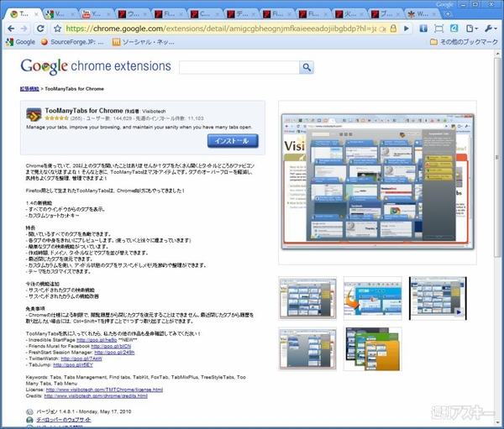
Task: Select the first thumbnail in the second row
Action: (x=307, y=349)
